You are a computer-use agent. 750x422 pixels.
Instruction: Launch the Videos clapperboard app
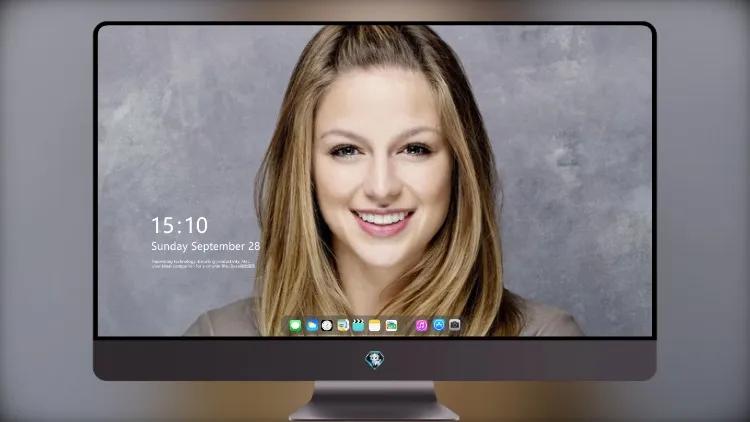pos(358,326)
